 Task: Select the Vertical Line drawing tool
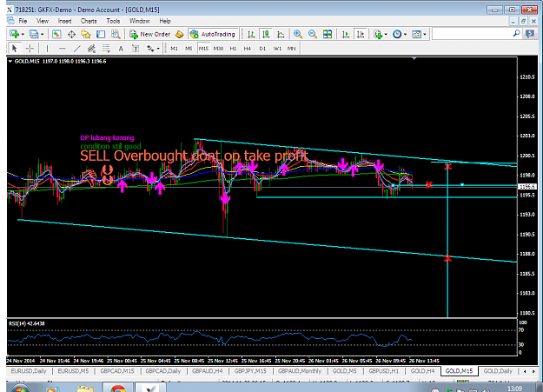click(48, 48)
